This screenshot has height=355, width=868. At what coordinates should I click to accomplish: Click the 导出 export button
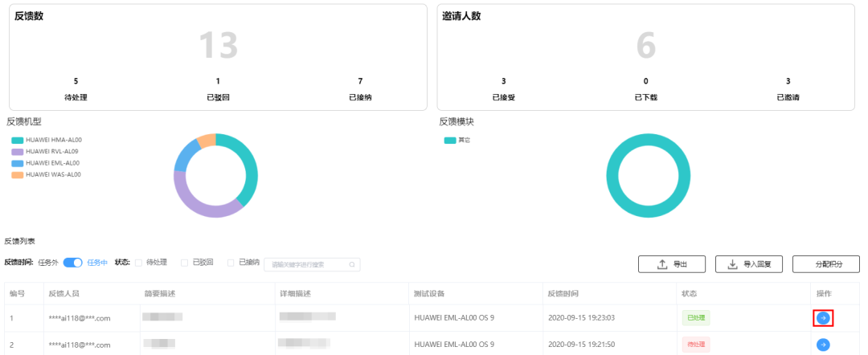click(672, 264)
